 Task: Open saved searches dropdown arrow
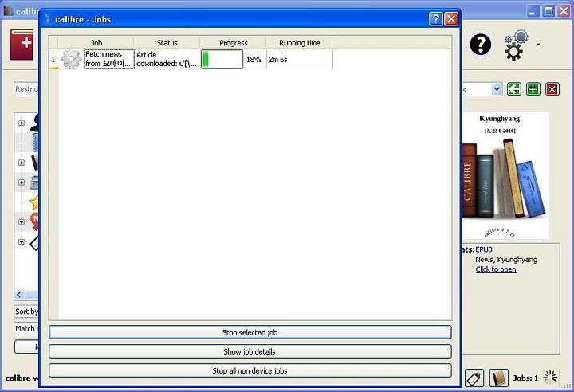497,89
